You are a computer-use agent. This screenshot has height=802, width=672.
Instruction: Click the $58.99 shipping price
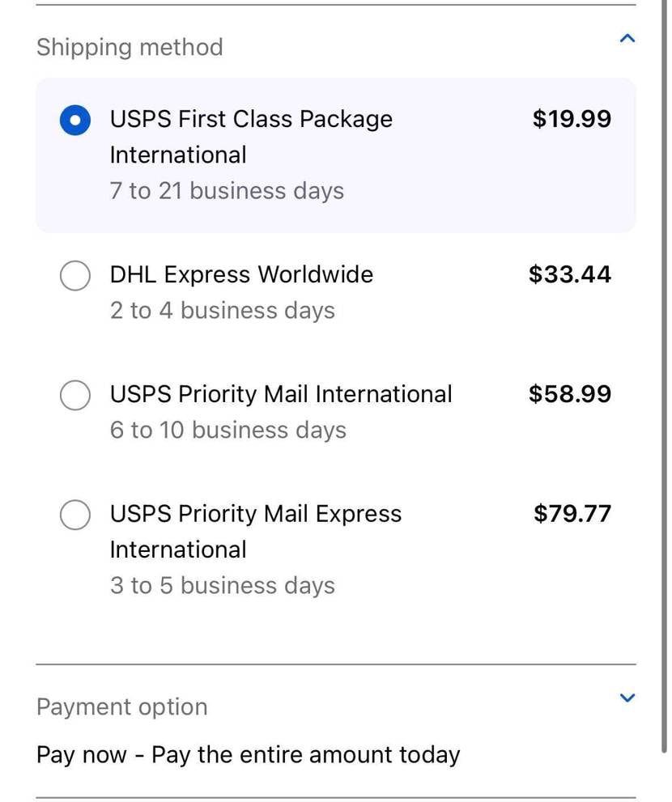tap(570, 394)
